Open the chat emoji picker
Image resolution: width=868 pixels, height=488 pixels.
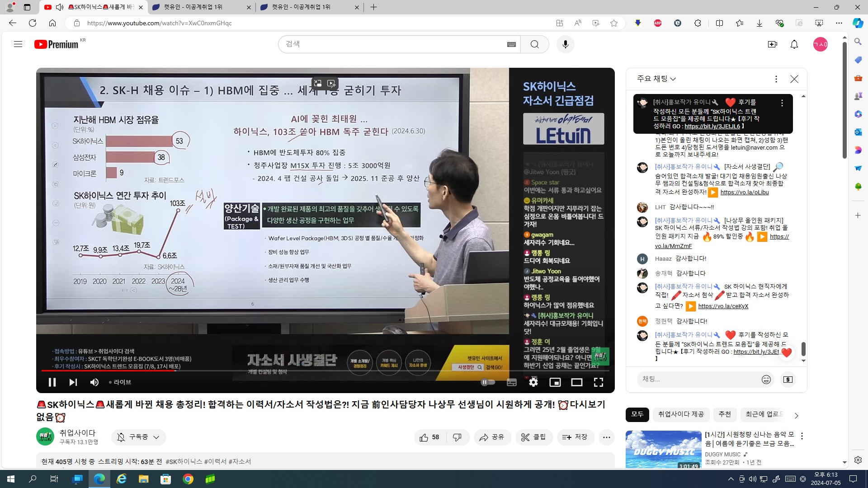766,380
